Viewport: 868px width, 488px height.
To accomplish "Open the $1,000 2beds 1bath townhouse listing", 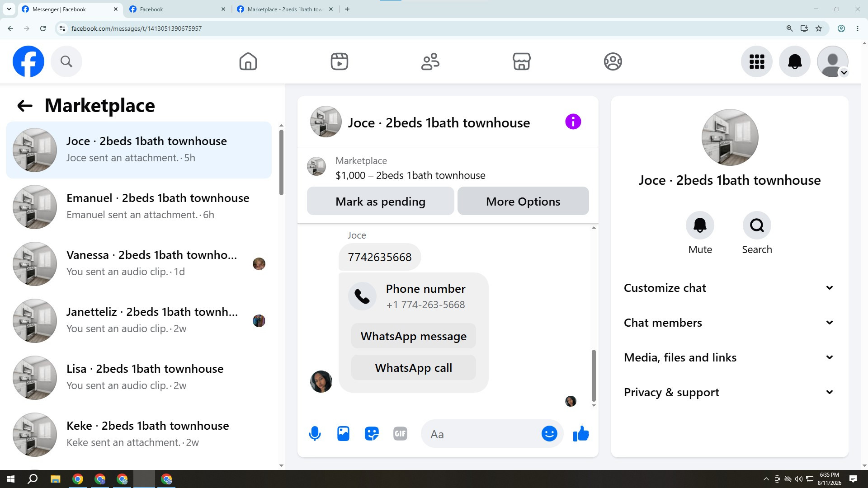I will tap(410, 175).
